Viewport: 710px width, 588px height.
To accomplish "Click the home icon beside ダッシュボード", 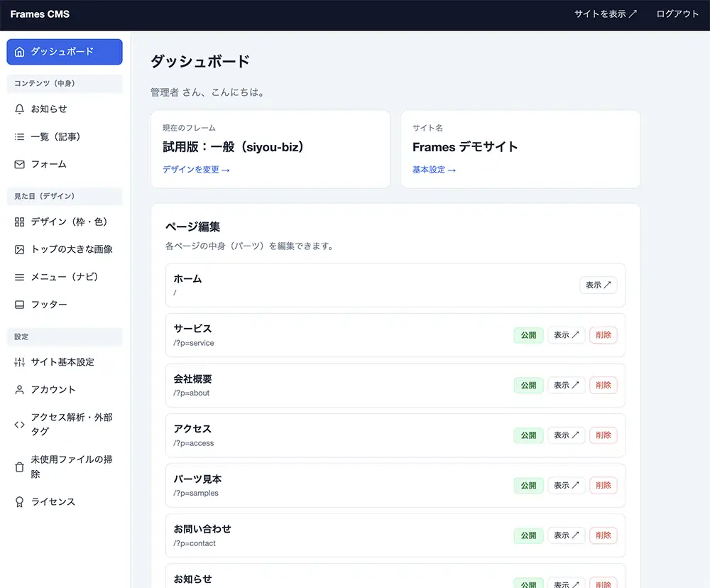I will point(19,52).
